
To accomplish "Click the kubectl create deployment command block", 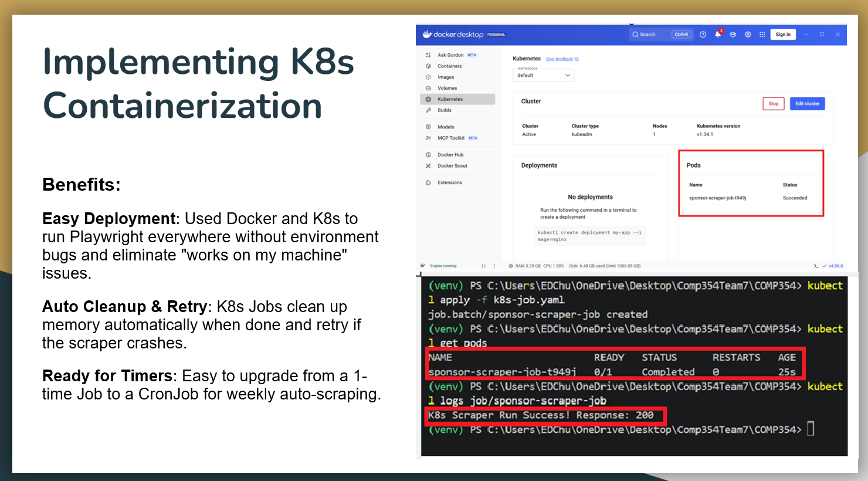I will [x=589, y=236].
